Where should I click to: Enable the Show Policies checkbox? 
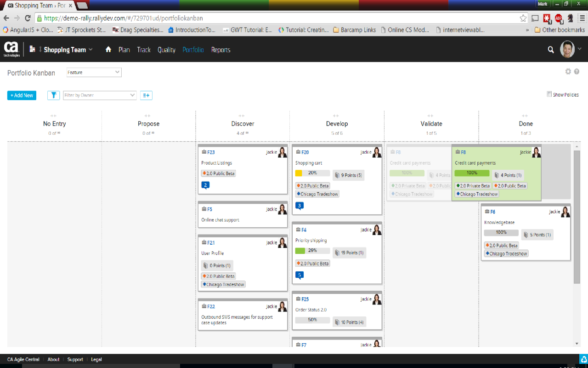tap(549, 94)
